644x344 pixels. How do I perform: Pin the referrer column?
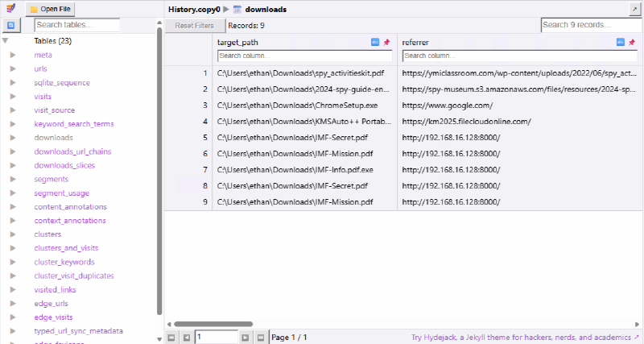tap(632, 42)
